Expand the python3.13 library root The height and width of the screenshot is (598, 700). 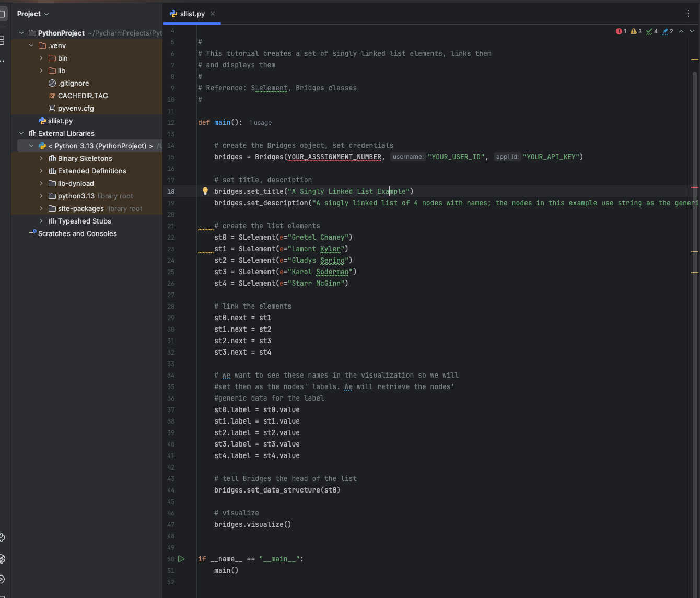pyautogui.click(x=41, y=196)
